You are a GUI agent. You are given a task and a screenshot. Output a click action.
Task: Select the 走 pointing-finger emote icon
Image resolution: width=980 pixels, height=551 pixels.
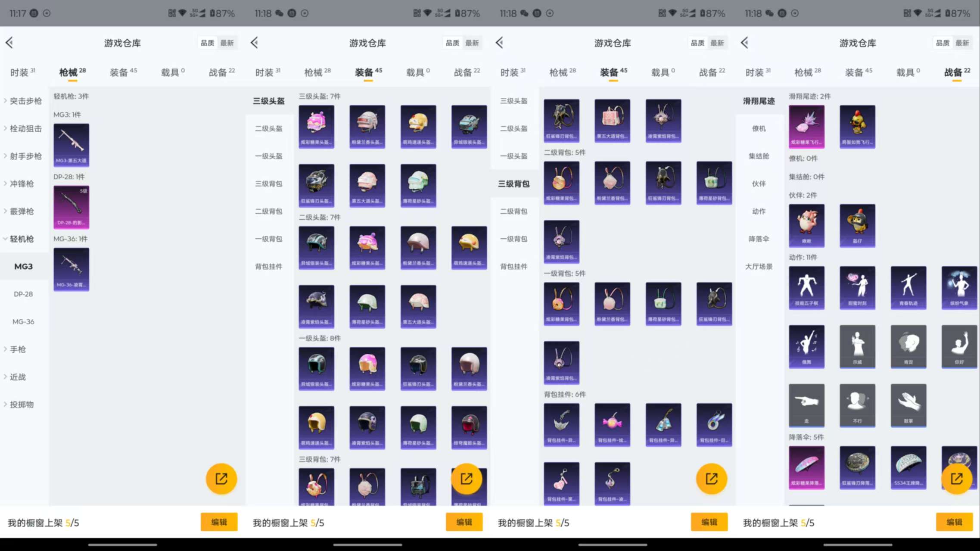tap(806, 405)
